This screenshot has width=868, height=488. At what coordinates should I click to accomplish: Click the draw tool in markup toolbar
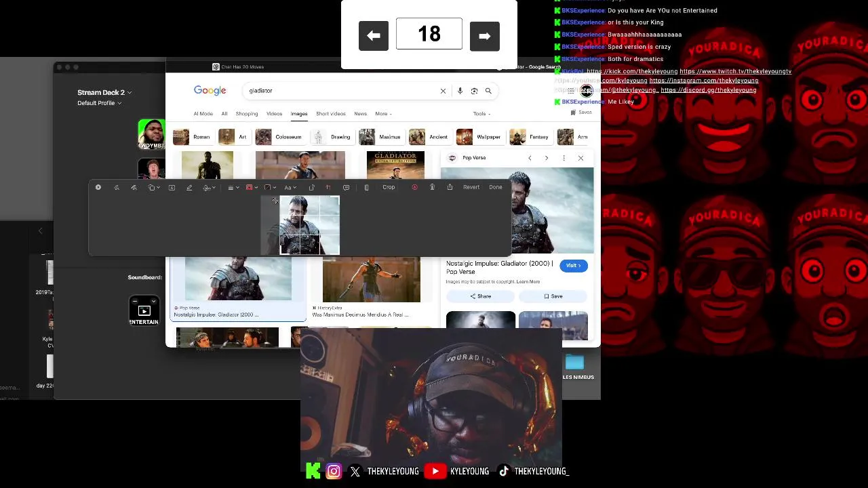coord(134,188)
